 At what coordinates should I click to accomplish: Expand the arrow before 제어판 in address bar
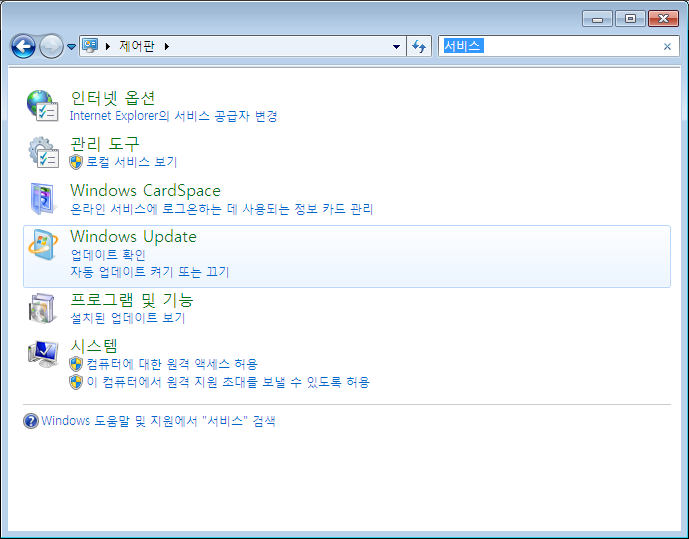108,46
